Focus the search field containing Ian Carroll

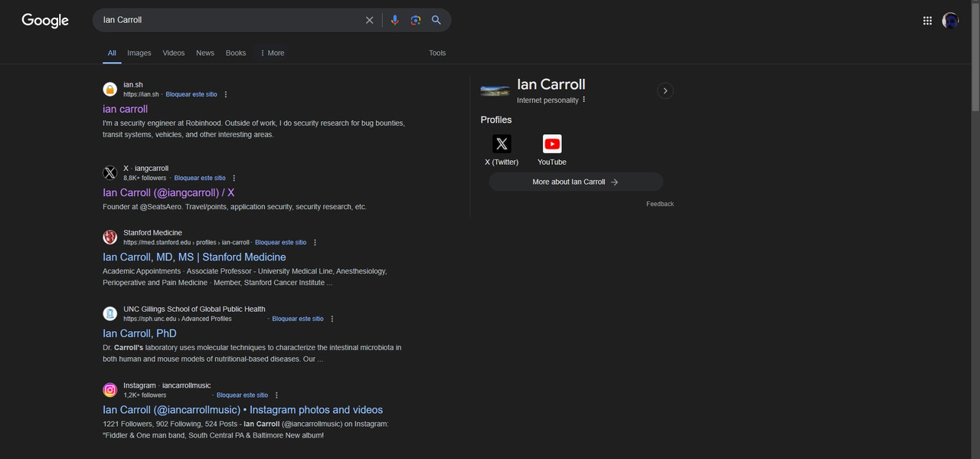(230, 20)
